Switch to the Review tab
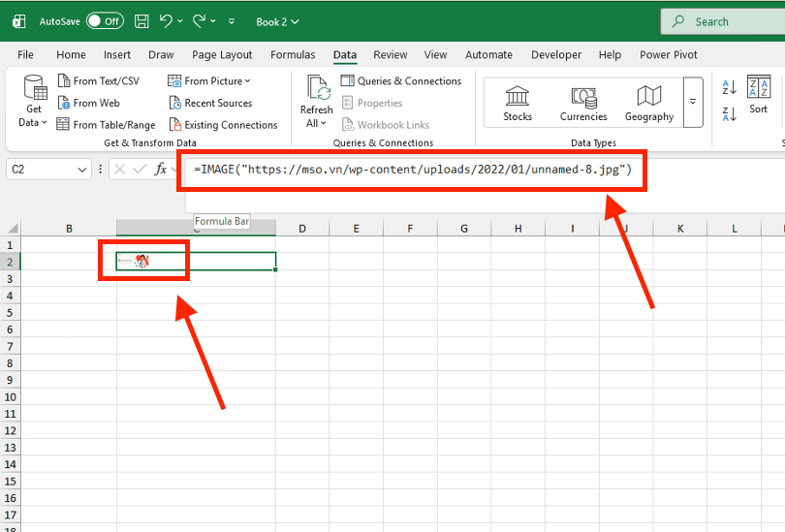785x532 pixels. click(390, 54)
